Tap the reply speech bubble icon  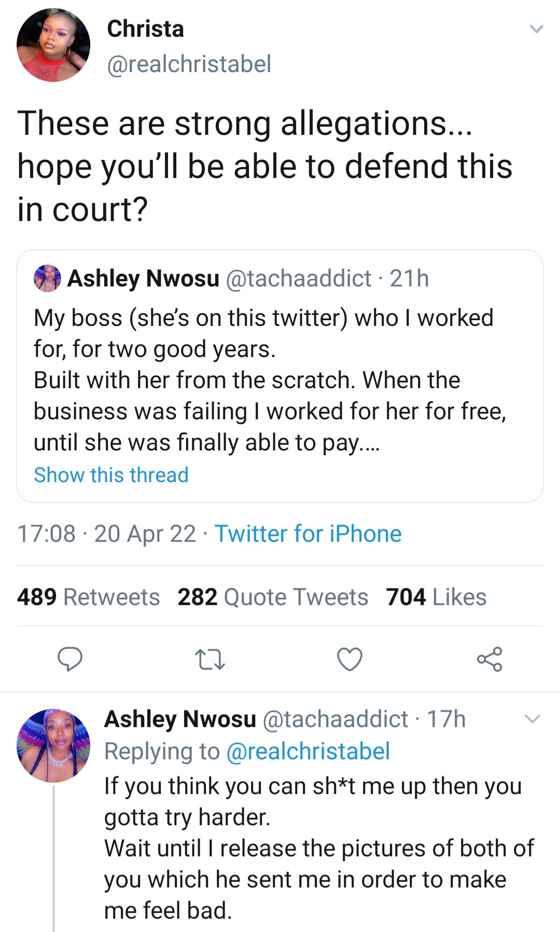coord(69,659)
